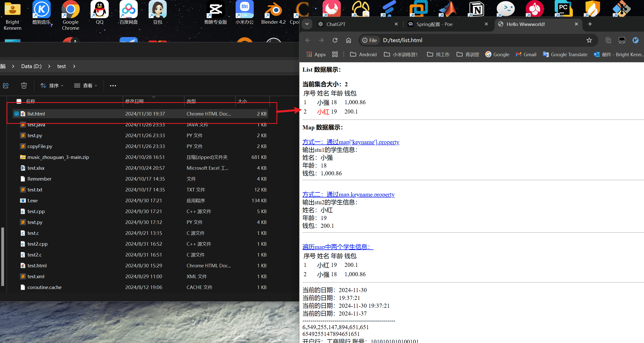Bookmark page with the star icon
Viewport: 644px width, 343px height.
pos(589,40)
